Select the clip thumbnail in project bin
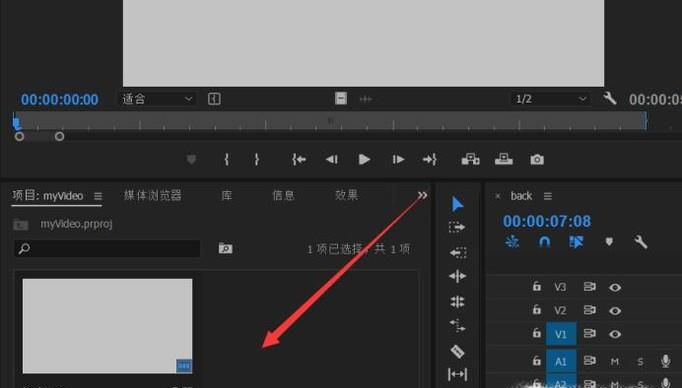 [107, 326]
